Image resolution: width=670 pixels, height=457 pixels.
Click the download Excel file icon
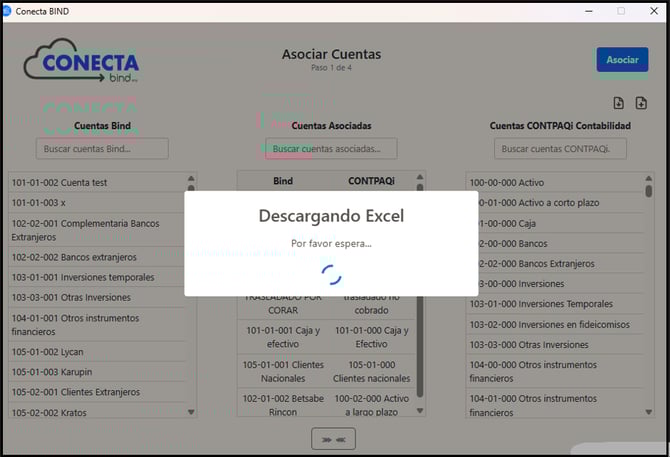(618, 103)
